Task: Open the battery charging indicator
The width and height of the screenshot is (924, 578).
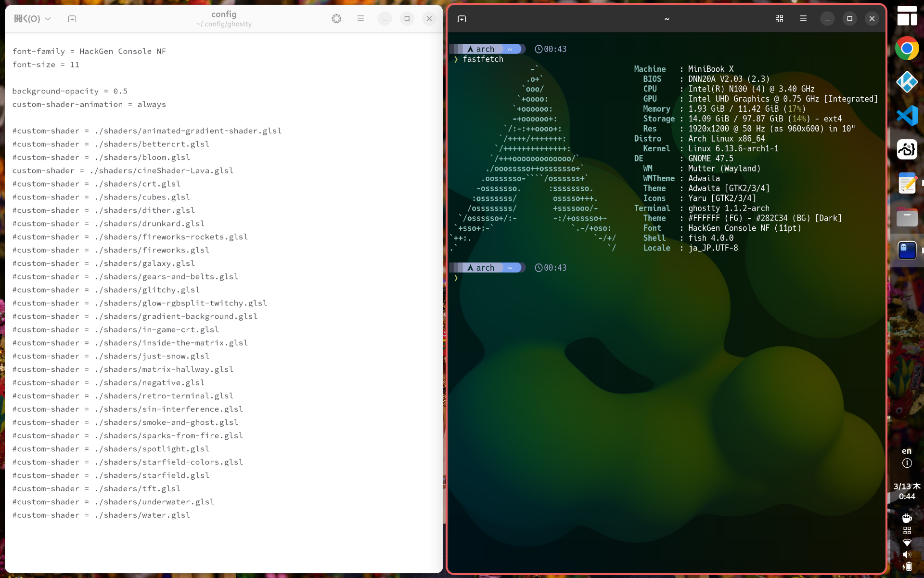Action: (x=907, y=567)
